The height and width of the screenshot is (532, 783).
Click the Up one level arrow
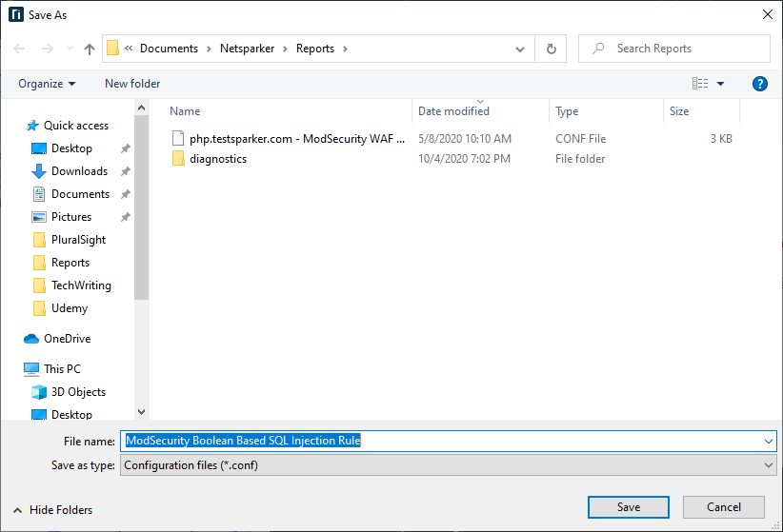90,49
